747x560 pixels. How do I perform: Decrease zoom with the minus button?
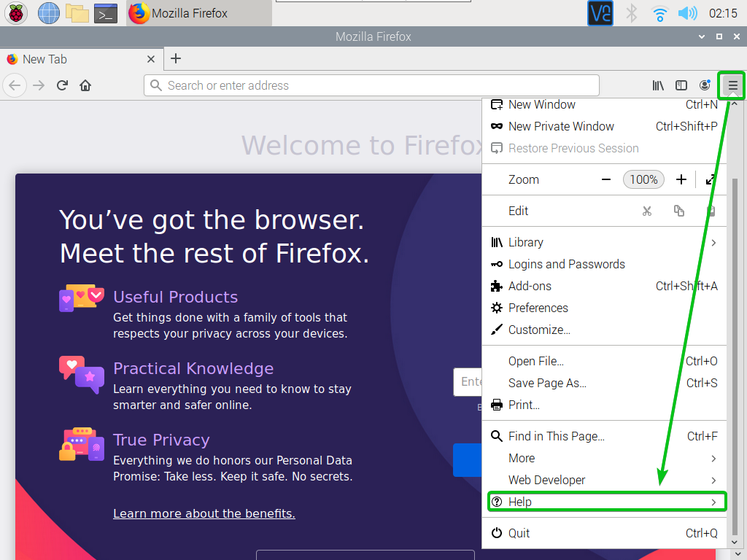pos(606,179)
